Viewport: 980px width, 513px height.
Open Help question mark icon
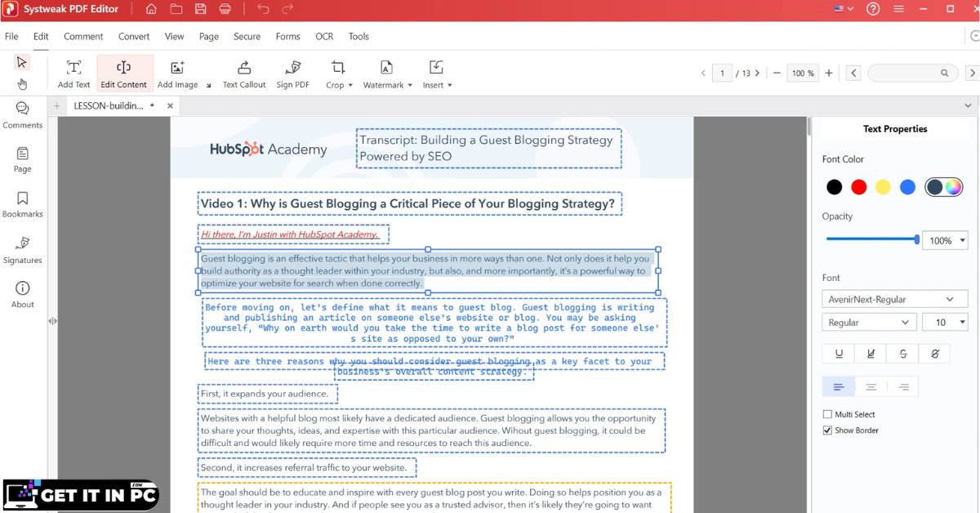click(873, 9)
